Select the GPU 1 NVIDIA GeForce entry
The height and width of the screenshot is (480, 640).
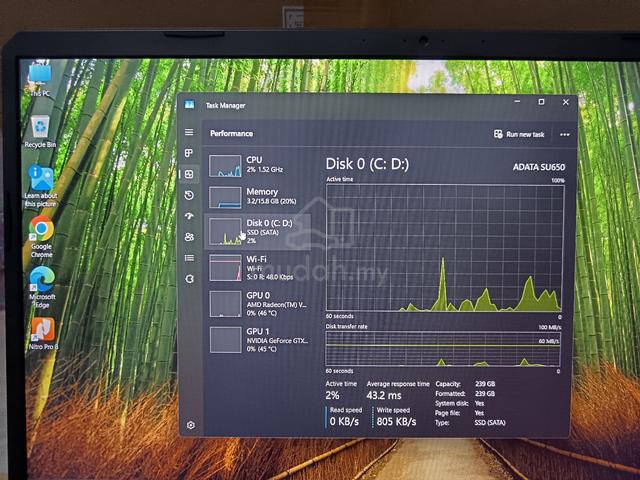point(257,340)
